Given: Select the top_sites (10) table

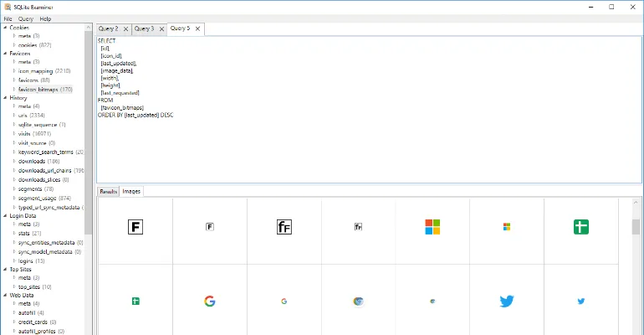Looking at the screenshot, I should [34, 287].
